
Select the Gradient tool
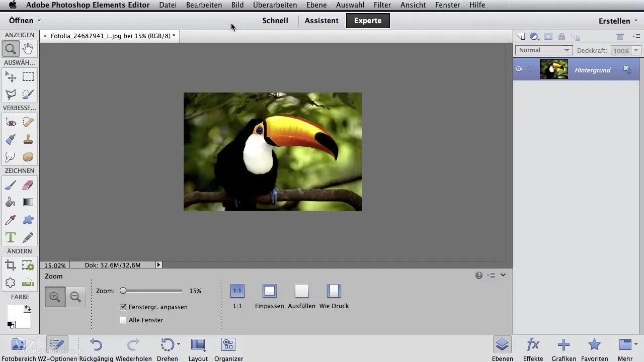[x=28, y=202]
